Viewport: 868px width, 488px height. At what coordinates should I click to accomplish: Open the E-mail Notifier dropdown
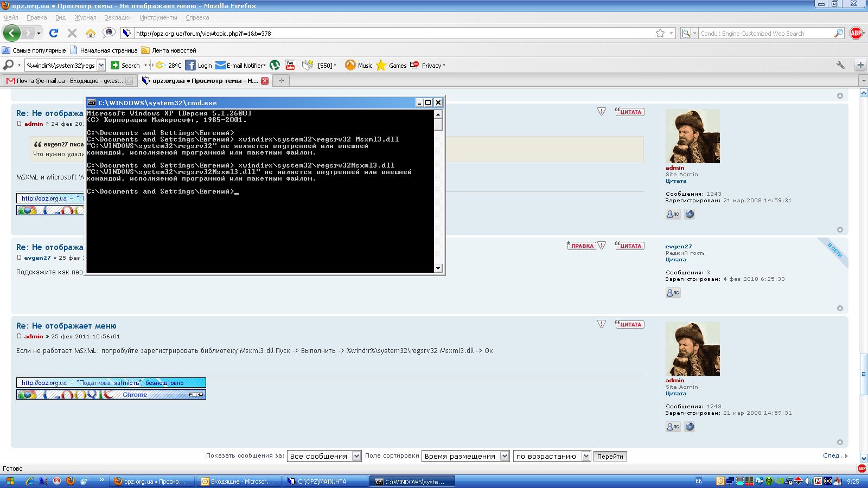(x=264, y=66)
